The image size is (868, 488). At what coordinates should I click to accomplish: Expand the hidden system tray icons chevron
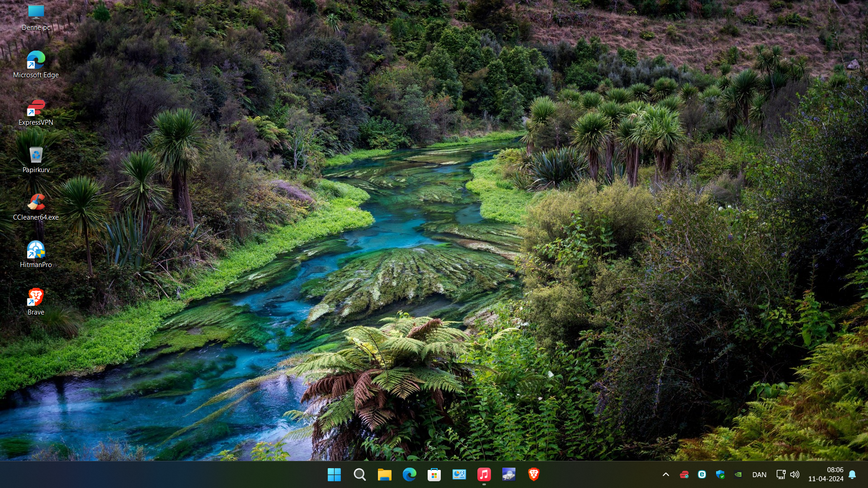click(665, 474)
